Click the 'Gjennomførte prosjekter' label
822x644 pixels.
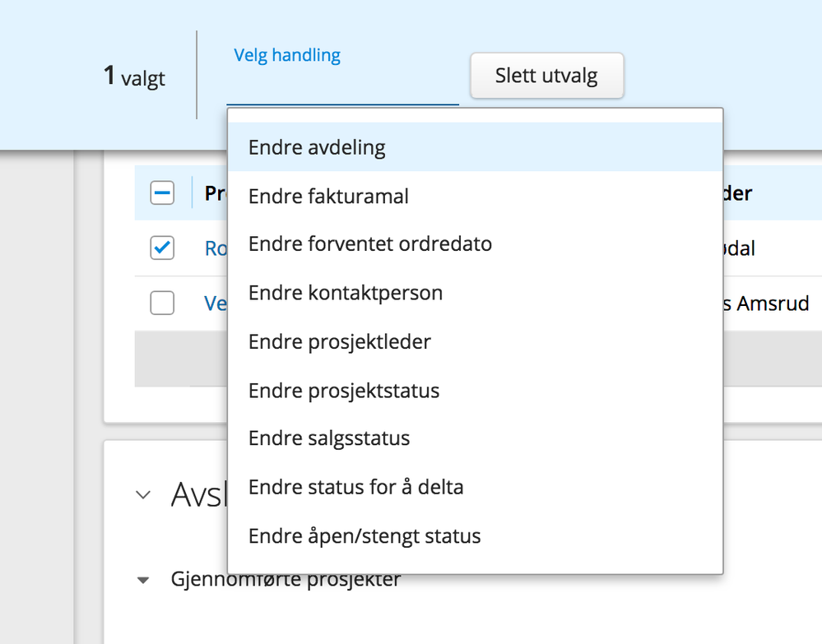pyautogui.click(x=286, y=580)
